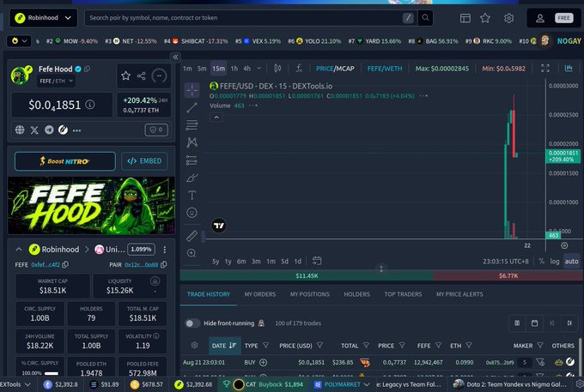The image size is (584, 392).
Task: Open the token website globe icon
Action: tap(20, 130)
